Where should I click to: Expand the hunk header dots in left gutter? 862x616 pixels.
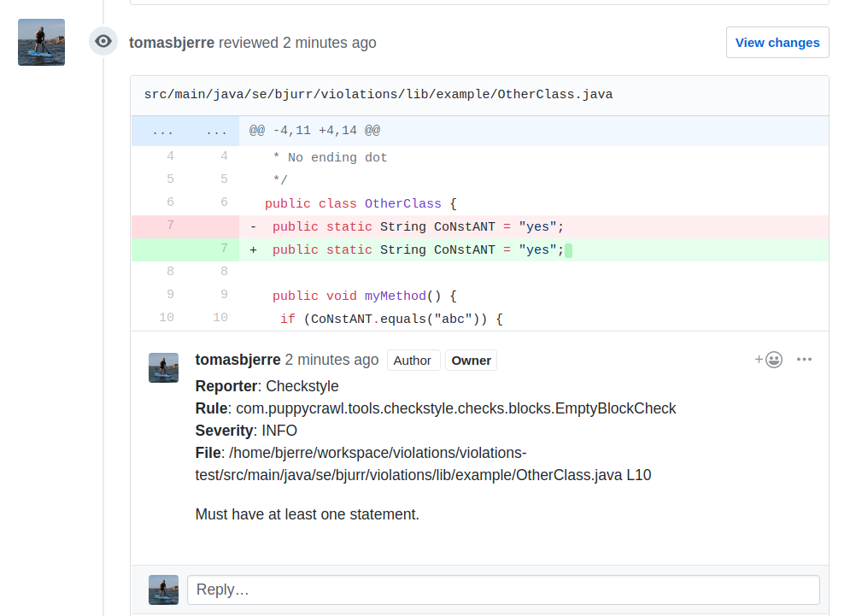[x=162, y=131]
